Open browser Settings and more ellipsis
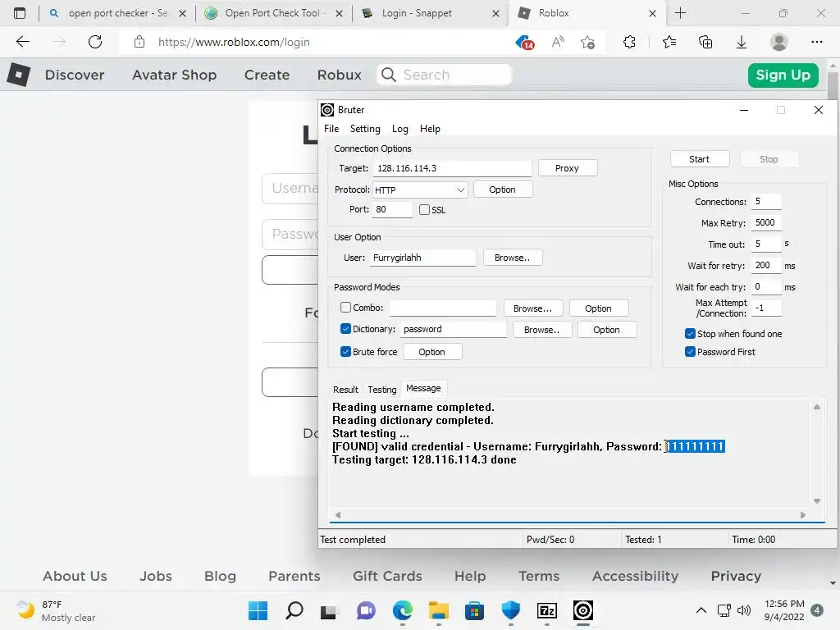This screenshot has height=630, width=840. pyautogui.click(x=816, y=42)
